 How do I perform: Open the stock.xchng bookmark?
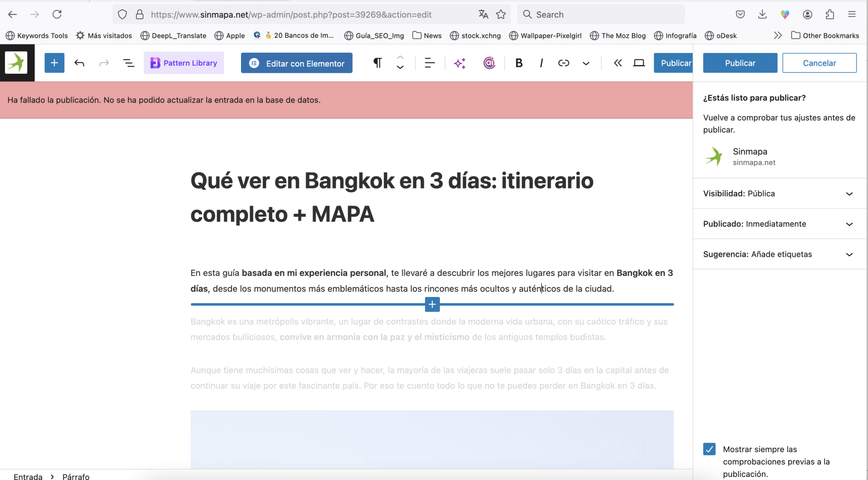coord(475,36)
